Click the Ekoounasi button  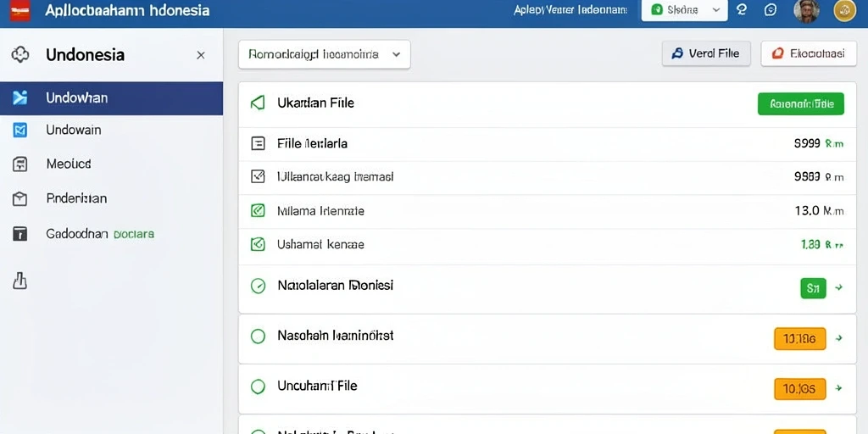[809, 53]
